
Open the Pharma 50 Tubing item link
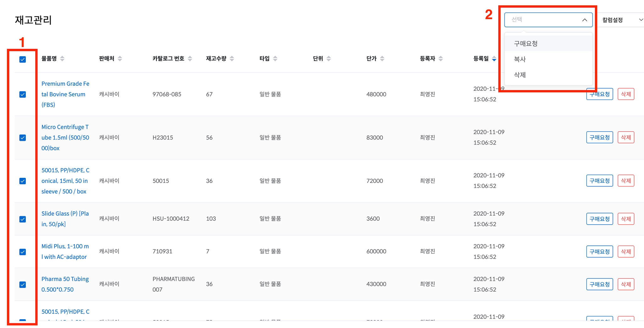tap(65, 284)
